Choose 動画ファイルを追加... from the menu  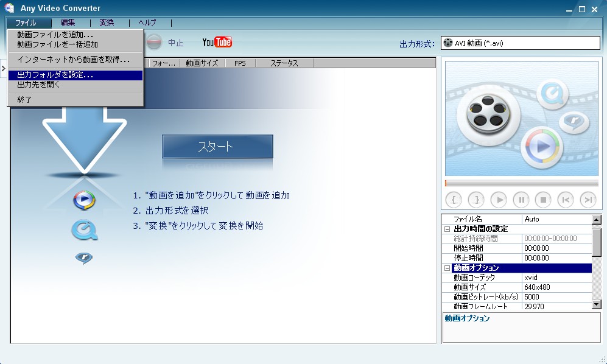[x=75, y=35]
